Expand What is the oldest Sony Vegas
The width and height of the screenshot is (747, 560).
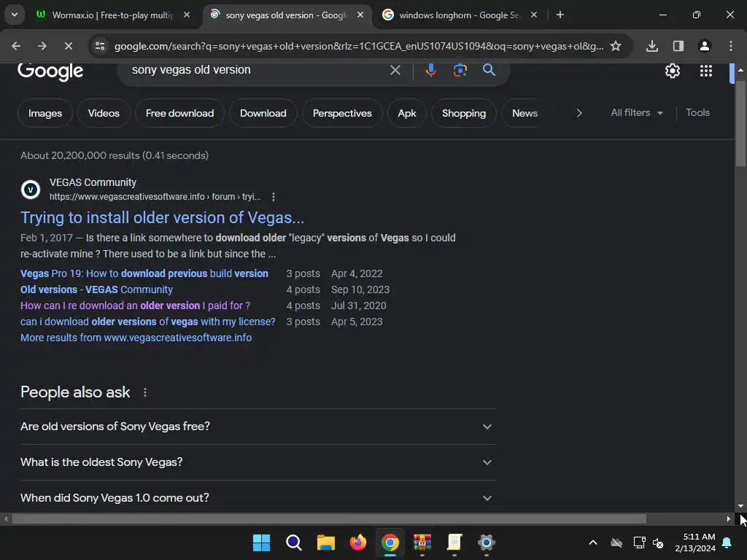(x=258, y=462)
